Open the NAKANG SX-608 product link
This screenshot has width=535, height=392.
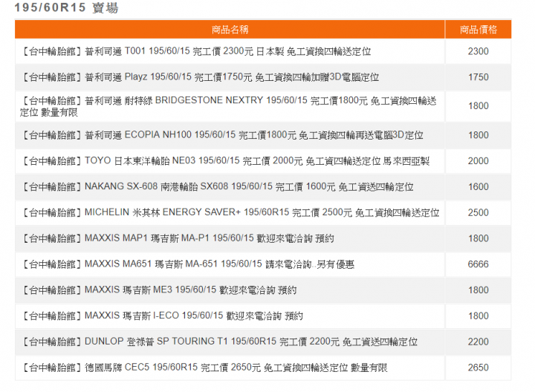point(217,187)
